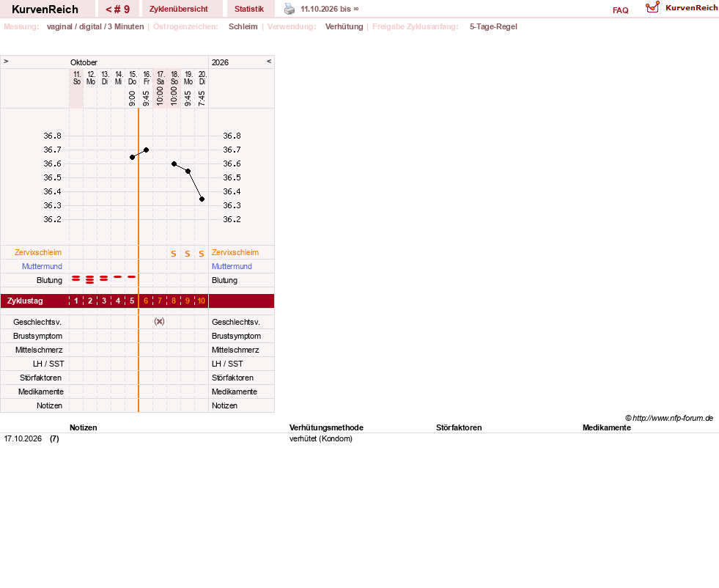Click cycle day 10 in Zyklustag row
Viewport: 719px width, 588px height.
pos(202,301)
